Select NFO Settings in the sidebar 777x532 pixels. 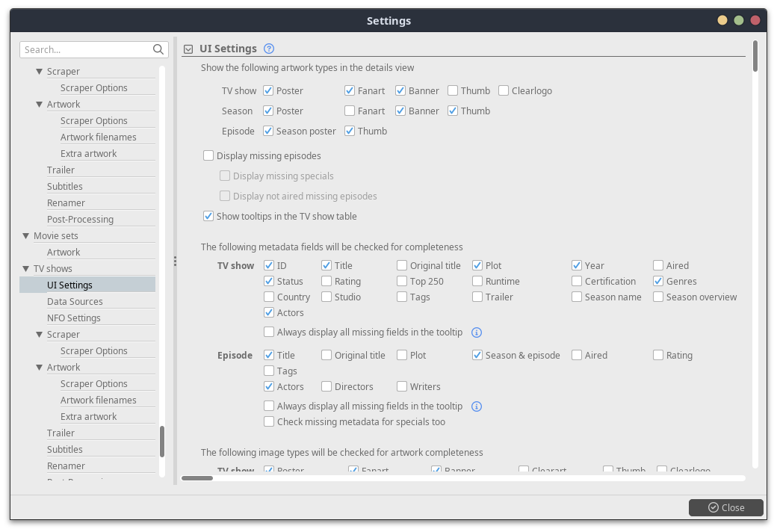click(73, 318)
